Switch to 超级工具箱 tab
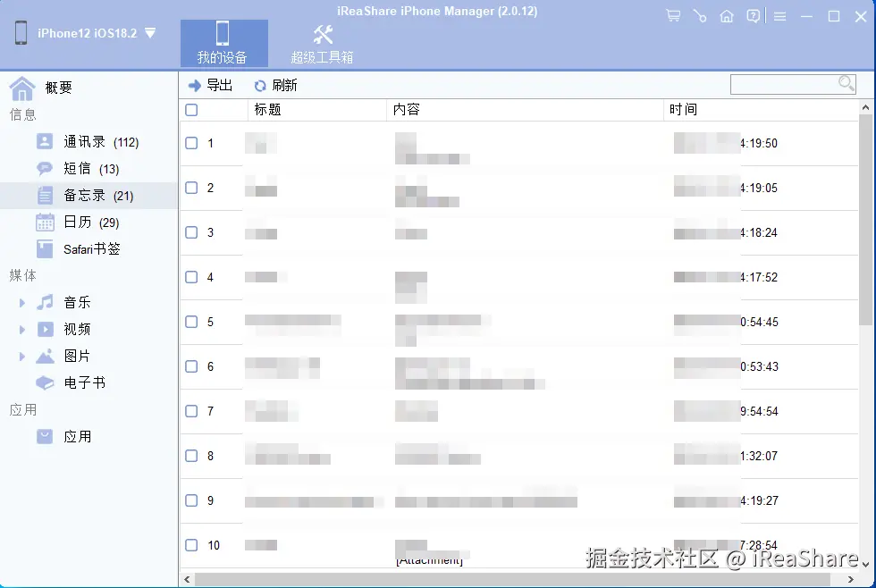 (x=323, y=43)
